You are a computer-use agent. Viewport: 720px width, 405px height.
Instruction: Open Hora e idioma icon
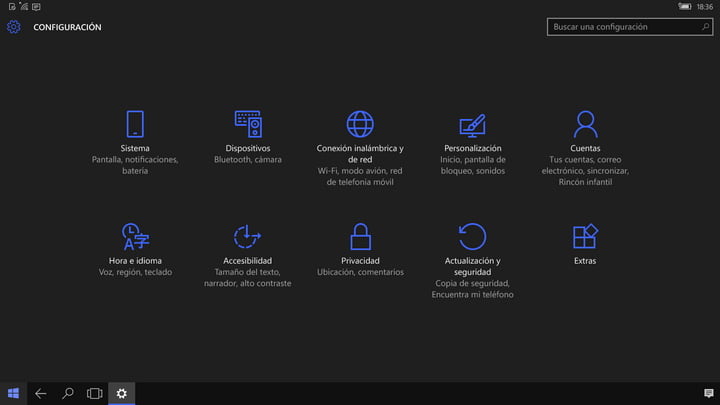134,237
